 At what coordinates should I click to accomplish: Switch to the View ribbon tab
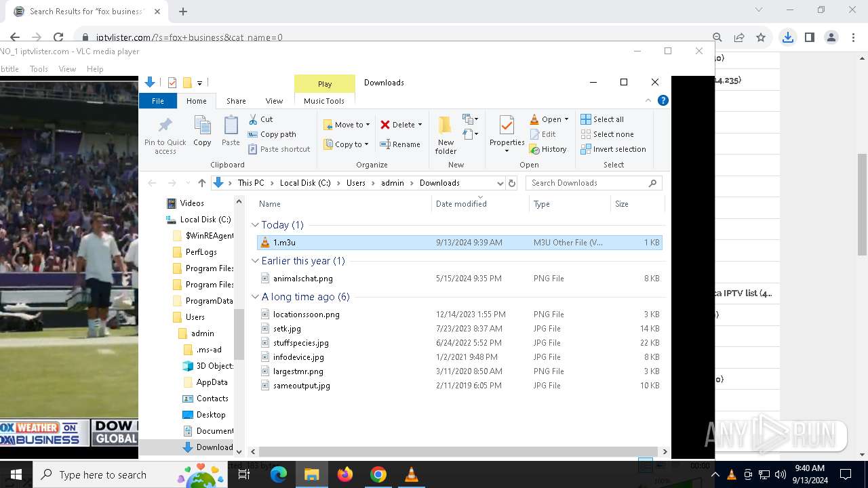tap(274, 101)
